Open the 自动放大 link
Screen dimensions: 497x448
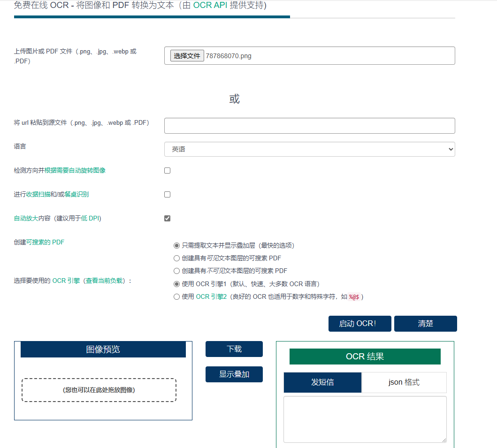26,218
